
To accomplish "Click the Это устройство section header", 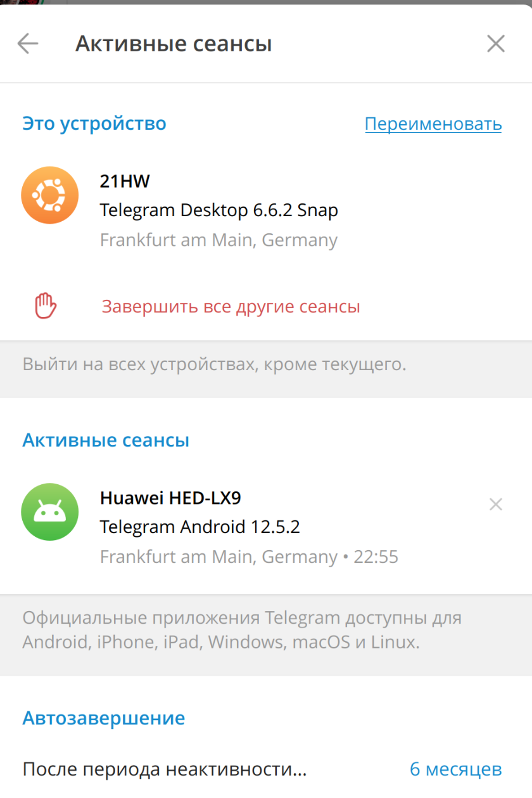I will point(94,124).
